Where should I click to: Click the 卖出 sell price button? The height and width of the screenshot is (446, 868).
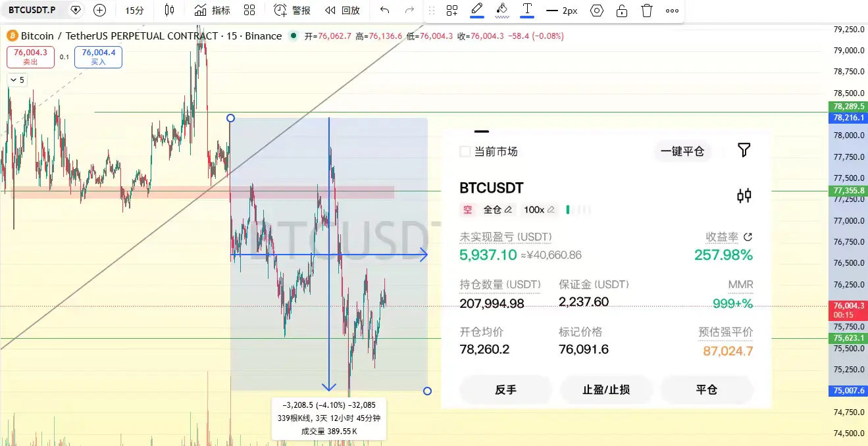[x=30, y=57]
